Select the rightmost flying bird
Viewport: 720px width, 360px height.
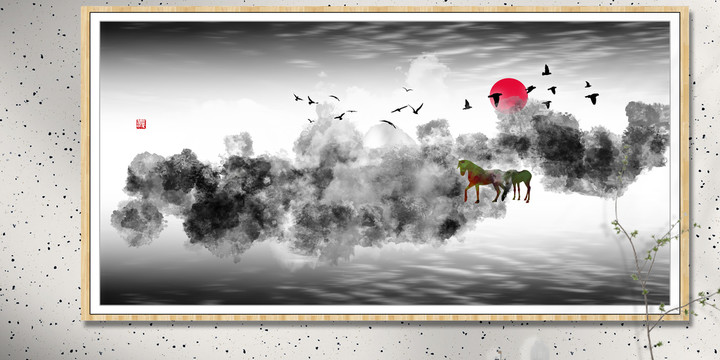pyautogui.click(x=592, y=98)
